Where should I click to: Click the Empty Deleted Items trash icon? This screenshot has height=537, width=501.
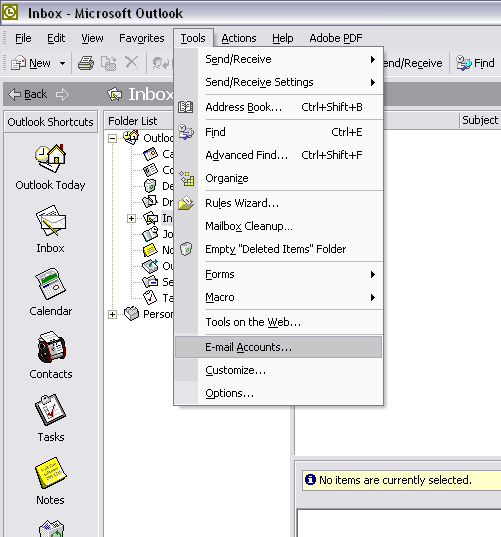186,249
